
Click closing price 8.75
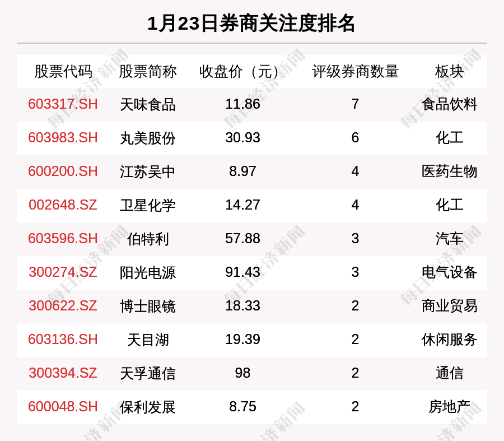click(x=242, y=407)
